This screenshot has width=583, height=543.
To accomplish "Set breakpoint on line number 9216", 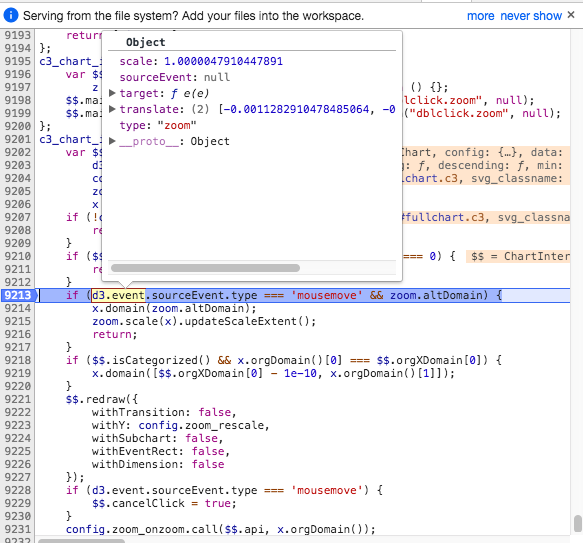I will click(x=17, y=334).
